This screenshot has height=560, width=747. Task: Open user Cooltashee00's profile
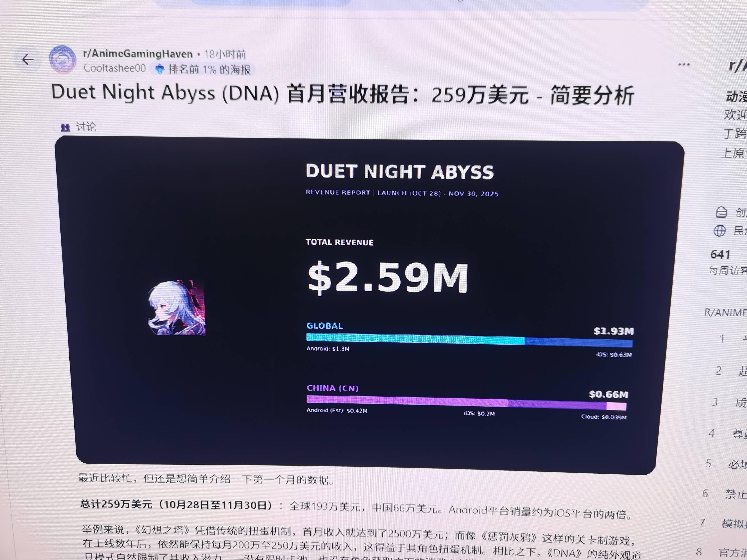pyautogui.click(x=114, y=68)
